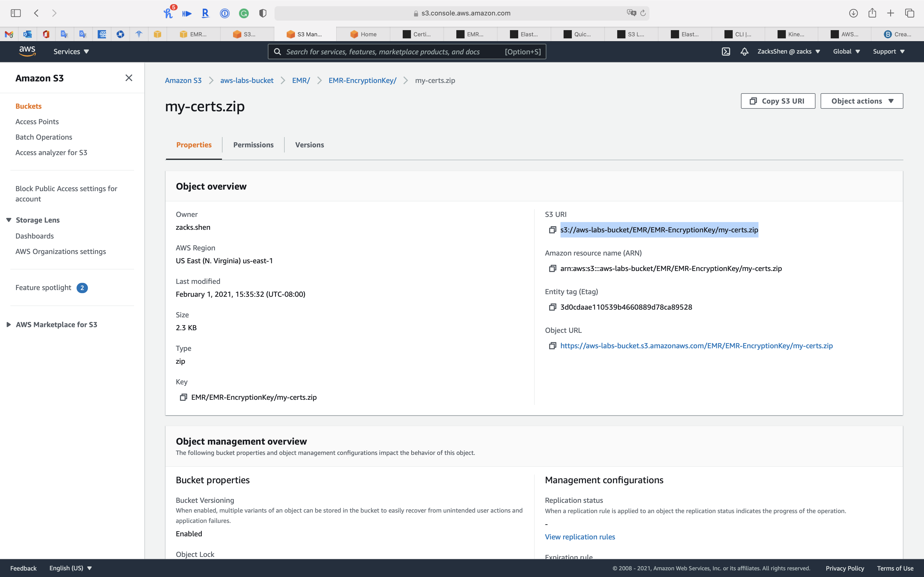Collapse the Storage Lens section

[9, 220]
